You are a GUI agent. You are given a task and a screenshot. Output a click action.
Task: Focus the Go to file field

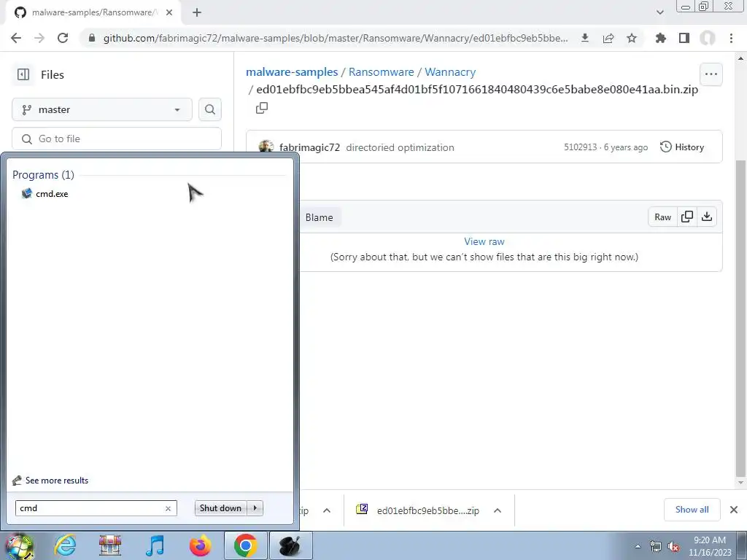tap(117, 139)
